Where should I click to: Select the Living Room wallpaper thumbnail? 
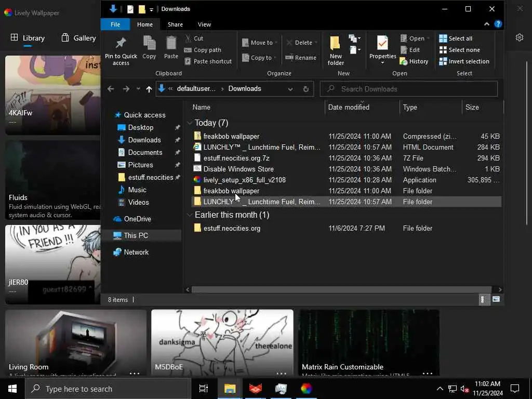click(x=76, y=343)
